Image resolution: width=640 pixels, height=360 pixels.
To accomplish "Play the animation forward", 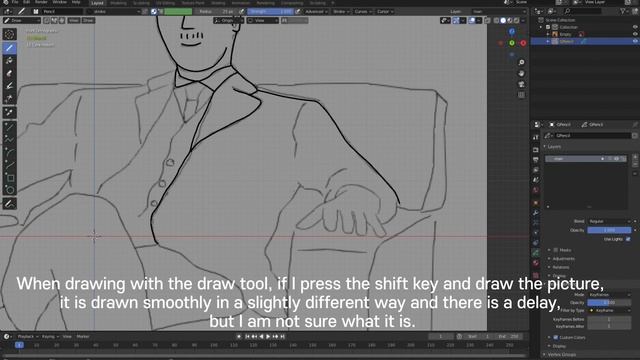I will [x=268, y=337].
